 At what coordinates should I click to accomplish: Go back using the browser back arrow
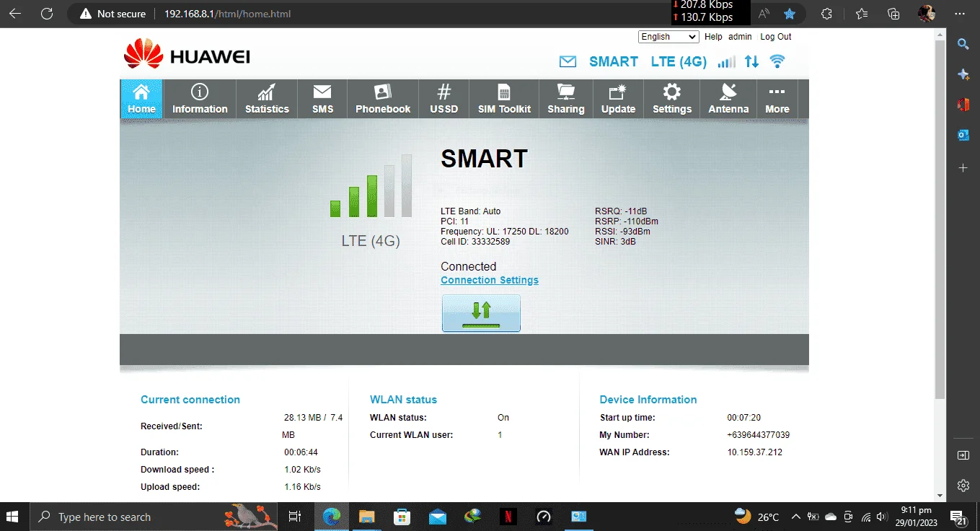(x=15, y=14)
